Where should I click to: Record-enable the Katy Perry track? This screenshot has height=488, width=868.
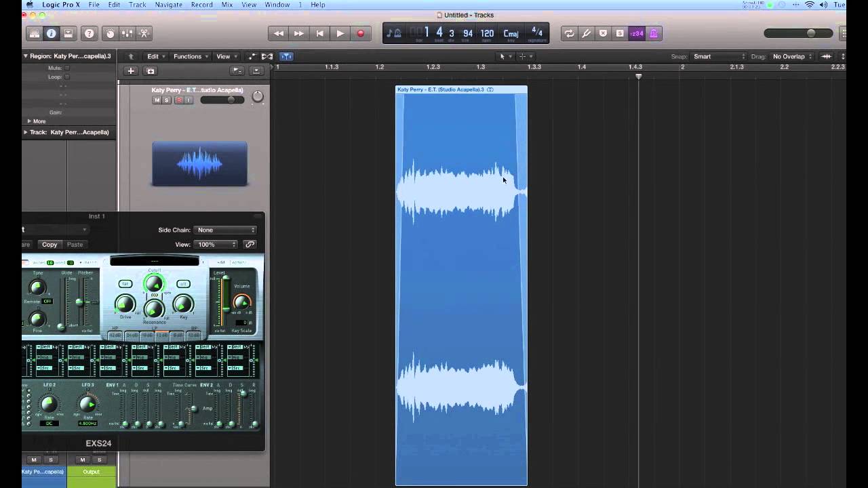click(179, 100)
